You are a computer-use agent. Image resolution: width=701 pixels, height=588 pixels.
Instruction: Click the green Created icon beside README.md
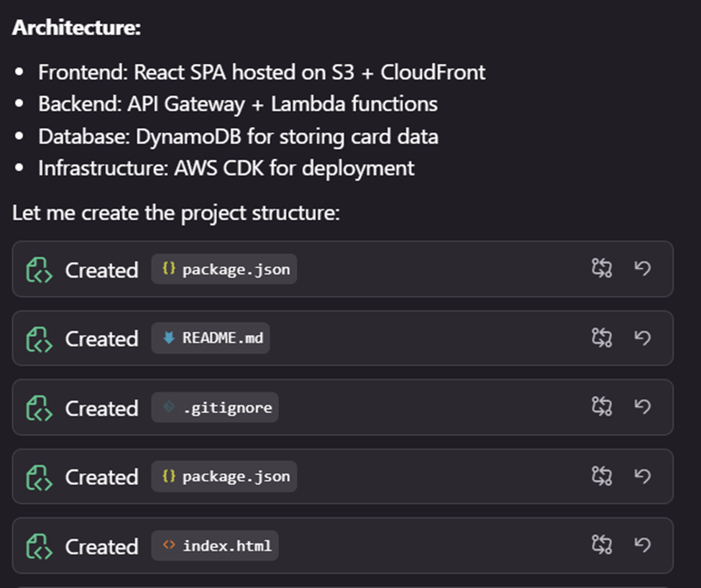(x=39, y=339)
